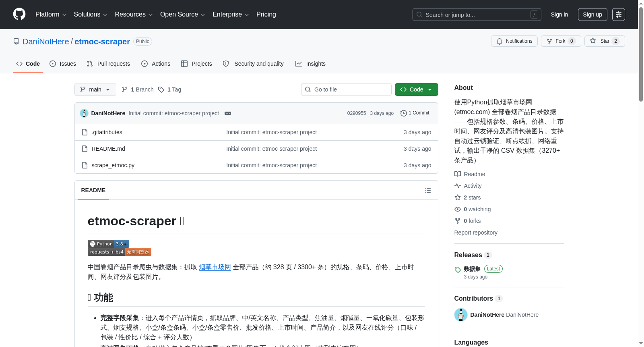Focus the Search or jump to field
This screenshot has height=347, width=644.
(x=477, y=15)
